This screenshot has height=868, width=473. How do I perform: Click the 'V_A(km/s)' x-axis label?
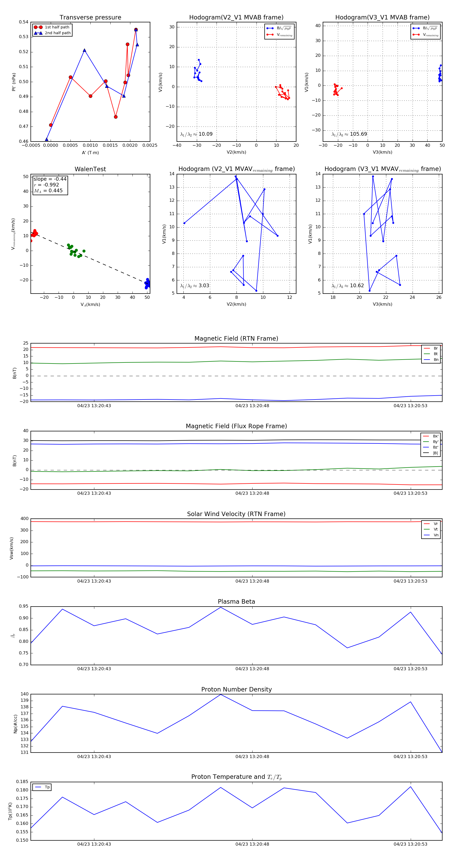coord(90,305)
